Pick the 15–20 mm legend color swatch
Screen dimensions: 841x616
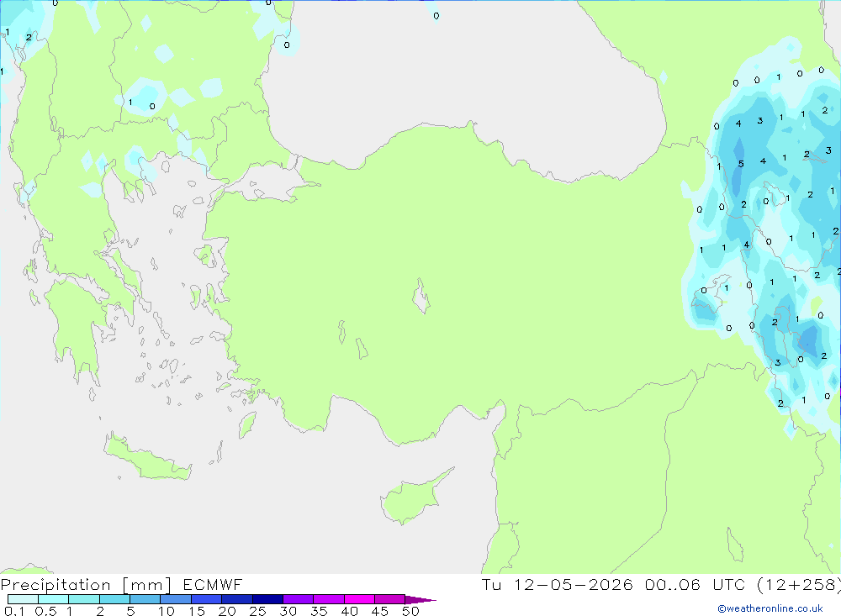[x=207, y=599]
